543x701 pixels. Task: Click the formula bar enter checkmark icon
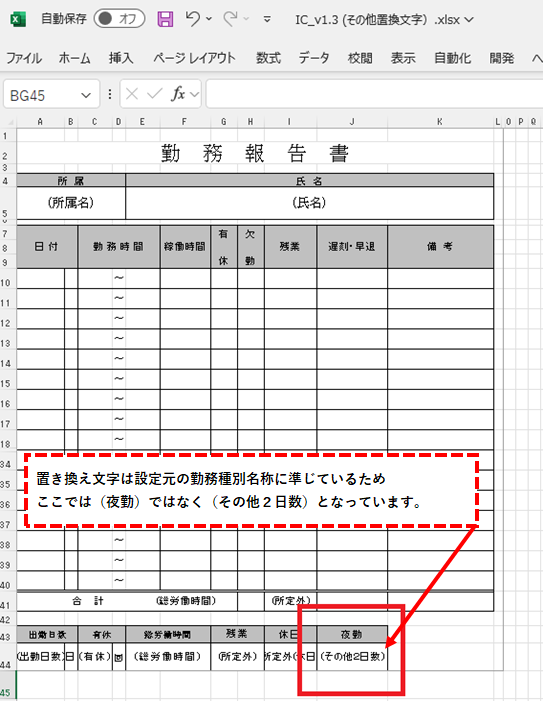155,94
